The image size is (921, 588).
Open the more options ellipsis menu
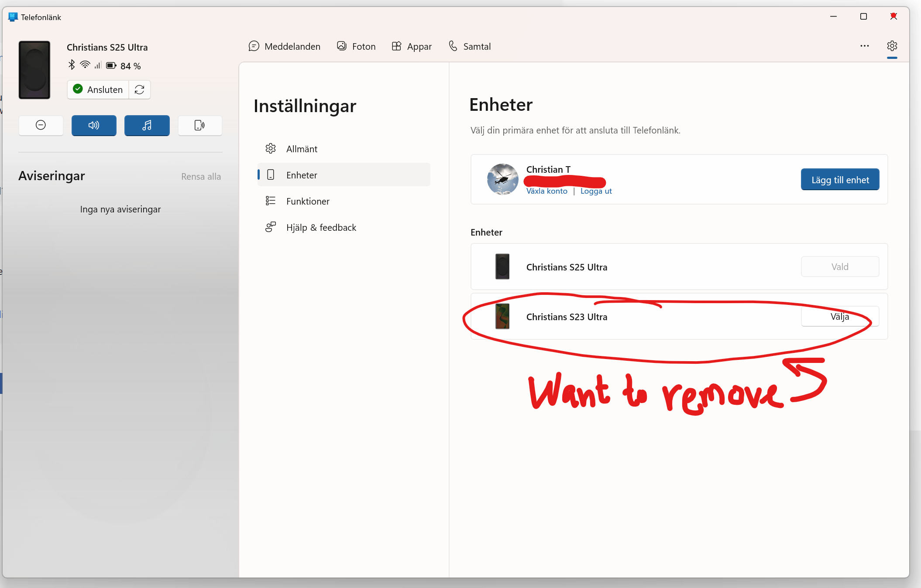tap(864, 46)
